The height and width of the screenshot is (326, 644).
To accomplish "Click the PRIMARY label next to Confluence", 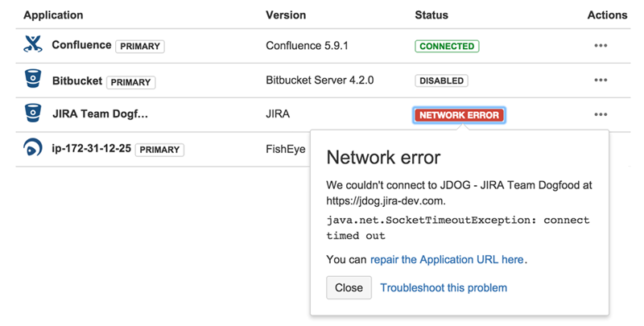I will 140,47.
